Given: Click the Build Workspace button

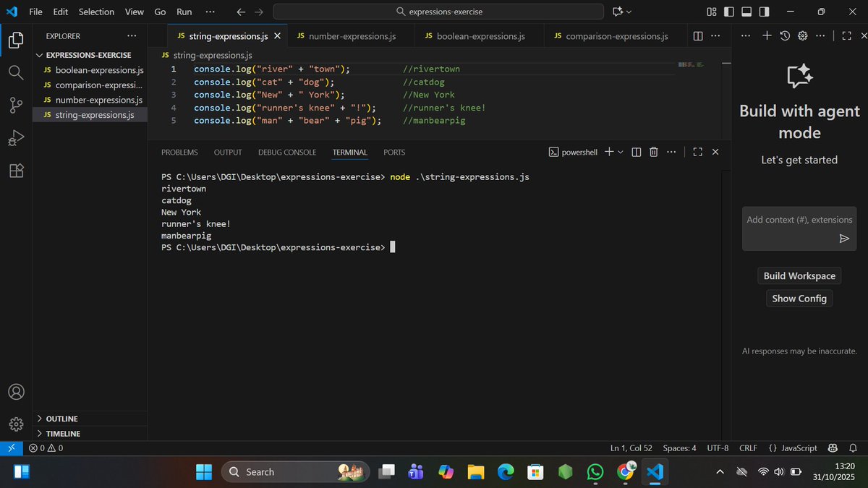Looking at the screenshot, I should [x=799, y=275].
